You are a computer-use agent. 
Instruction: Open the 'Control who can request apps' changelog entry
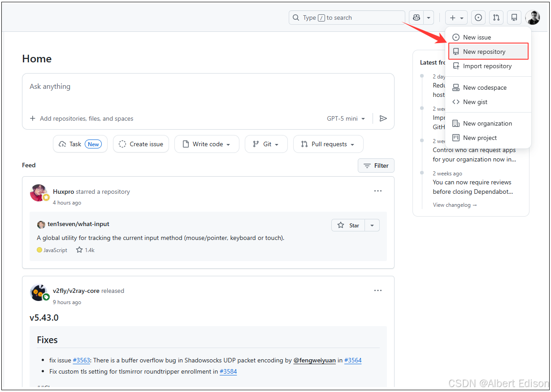474,155
